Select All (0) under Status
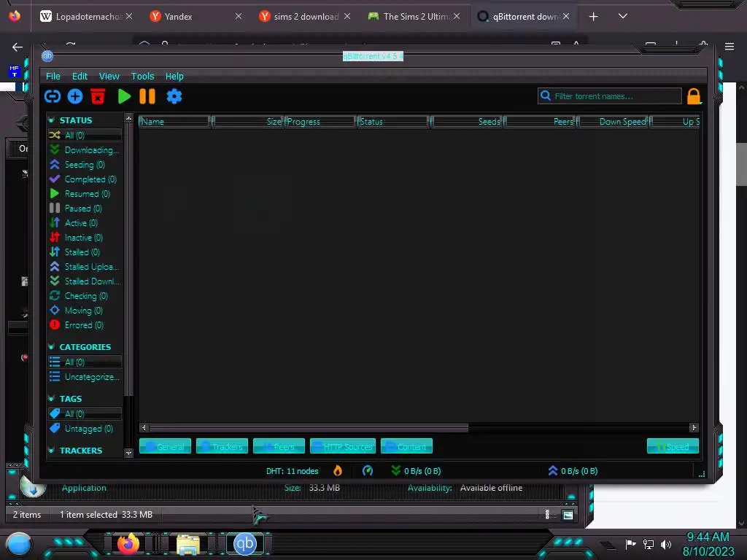 pos(85,135)
